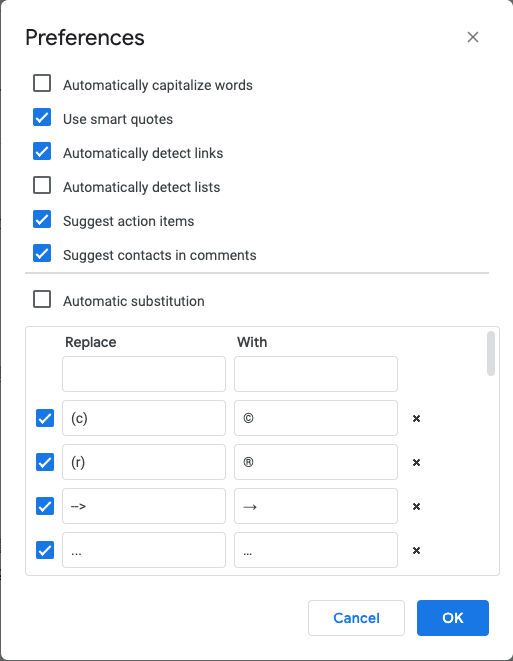Click the empty Replace input field
The image size is (513, 661).
coord(144,374)
